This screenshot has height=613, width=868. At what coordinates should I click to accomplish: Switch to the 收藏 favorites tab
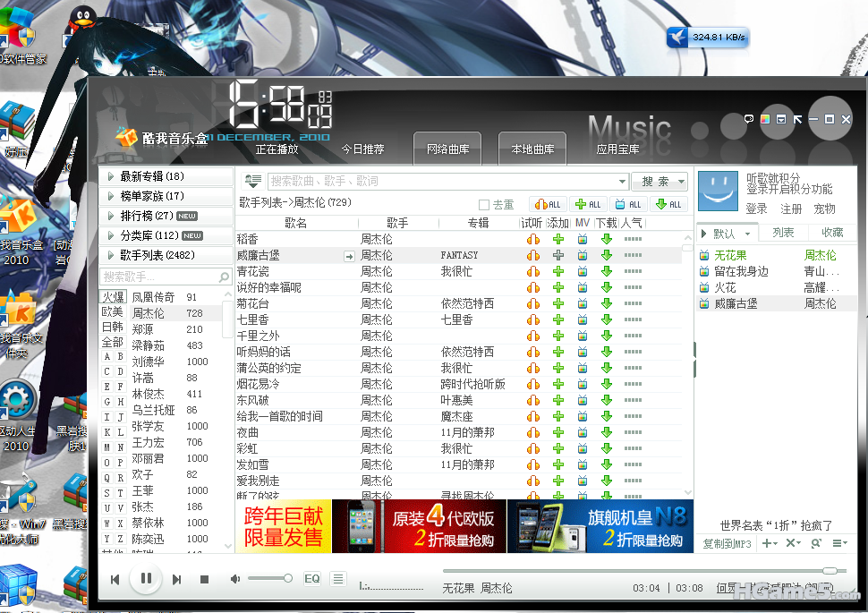click(x=832, y=233)
